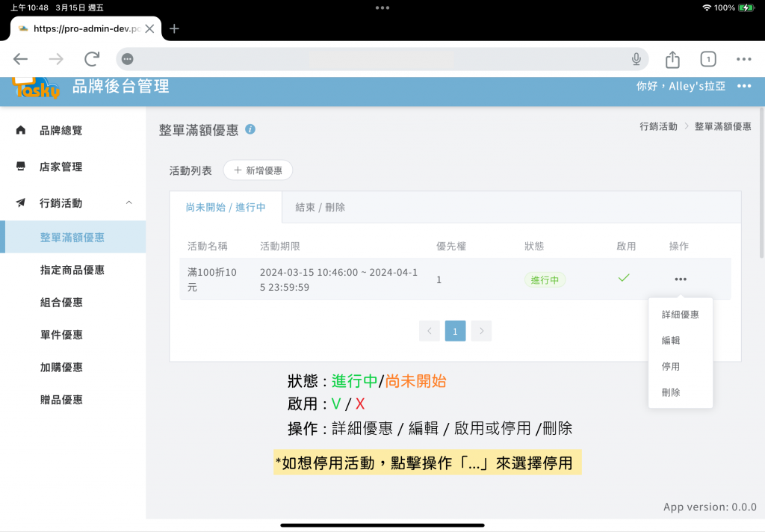
Task: Open a new tab with plus icon
Action: point(174,29)
